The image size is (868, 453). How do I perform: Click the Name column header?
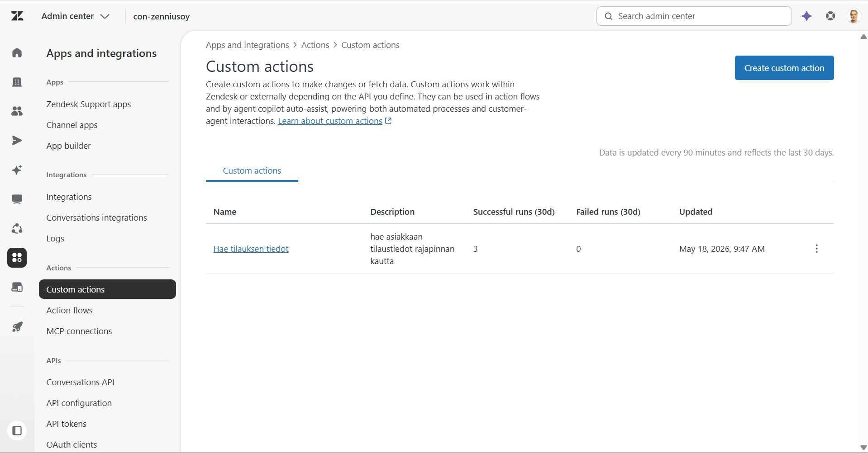[225, 212]
